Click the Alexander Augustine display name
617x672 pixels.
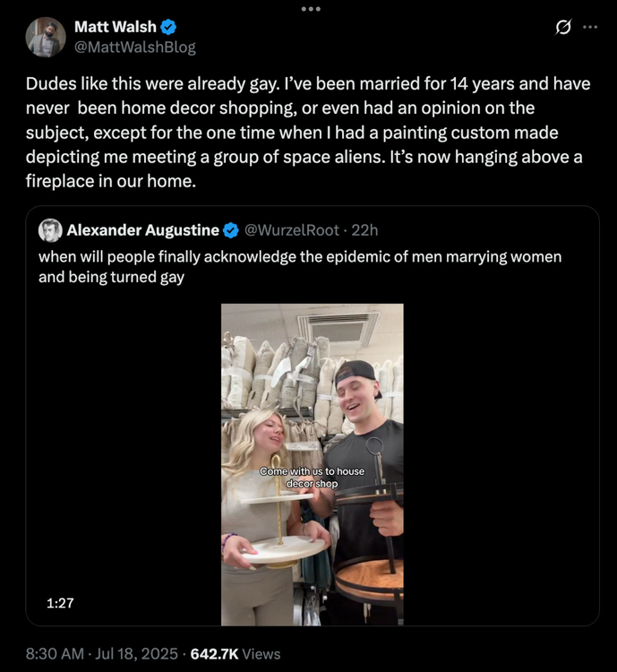point(142,230)
